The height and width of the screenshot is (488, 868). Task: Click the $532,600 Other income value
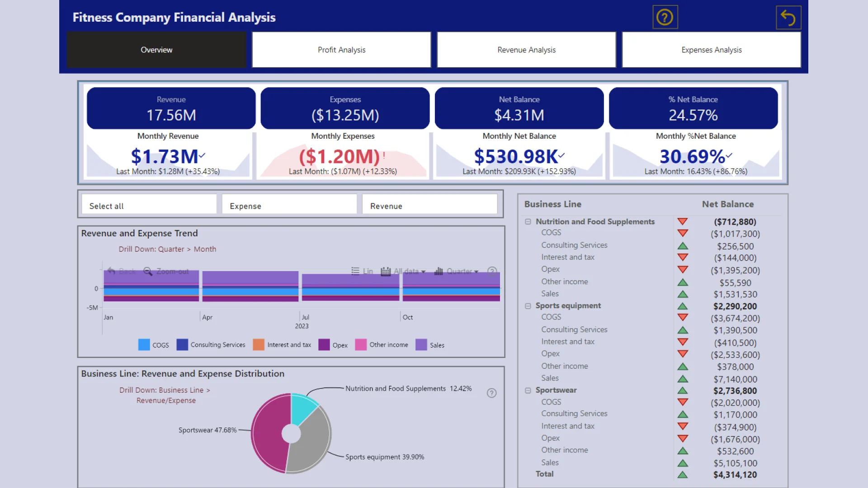tap(735, 451)
